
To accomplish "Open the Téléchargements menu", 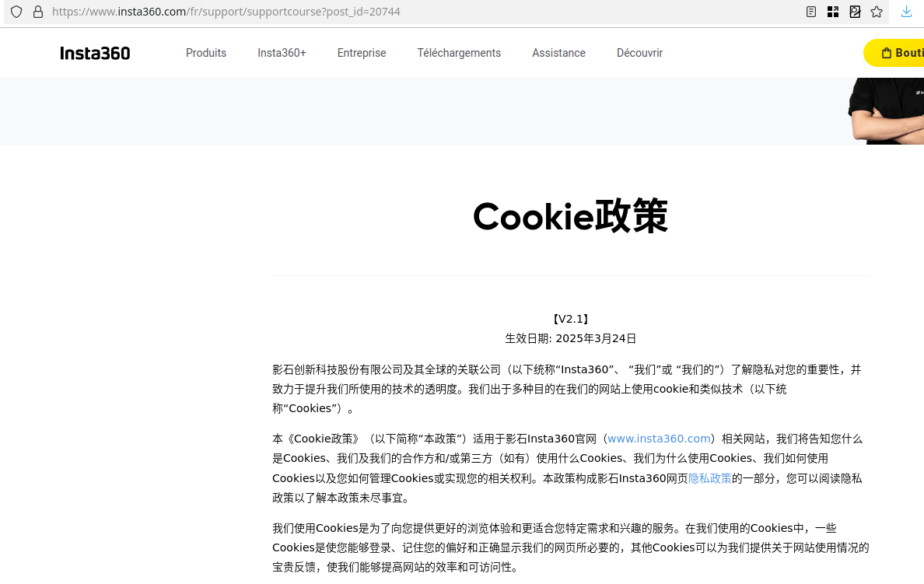I will coord(458,53).
